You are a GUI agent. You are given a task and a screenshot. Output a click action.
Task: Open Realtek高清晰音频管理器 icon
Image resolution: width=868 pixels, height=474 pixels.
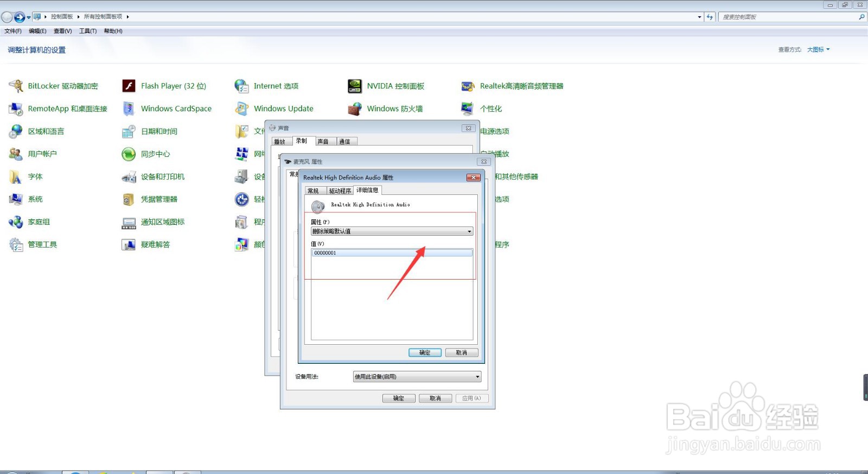pyautogui.click(x=468, y=86)
